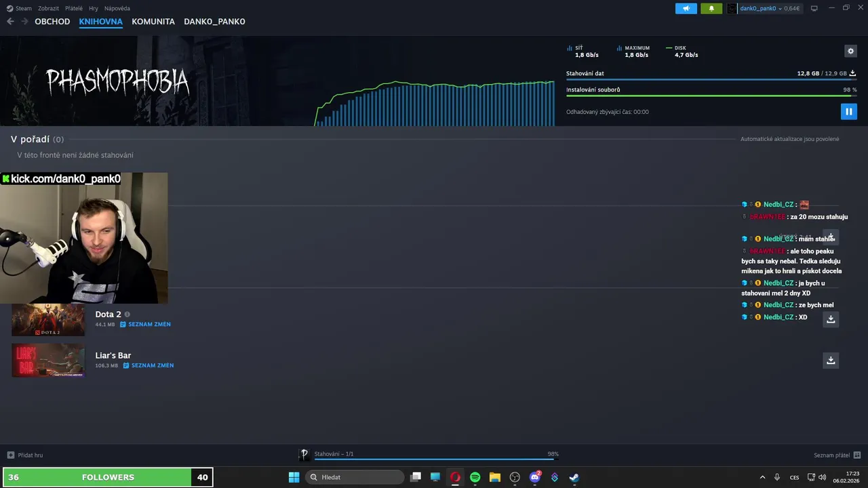The width and height of the screenshot is (868, 488).
Task: Open the volume tray icon
Action: coord(822,477)
